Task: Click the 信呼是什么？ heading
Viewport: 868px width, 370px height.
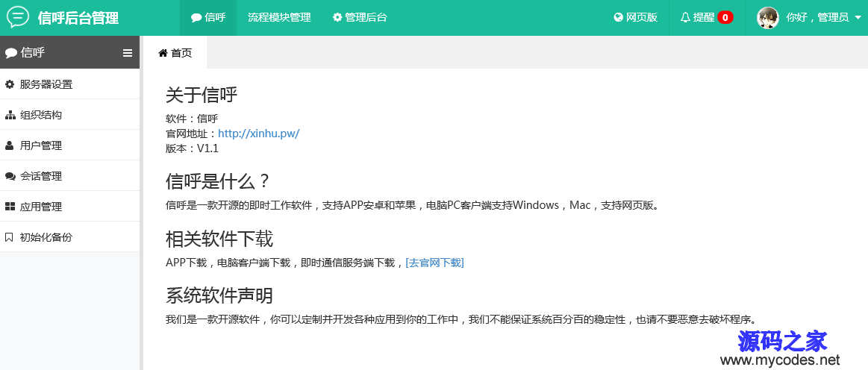Action: coord(217,181)
